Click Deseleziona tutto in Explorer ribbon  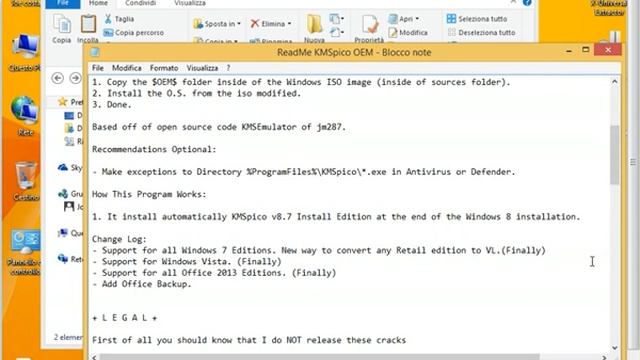pos(481,32)
